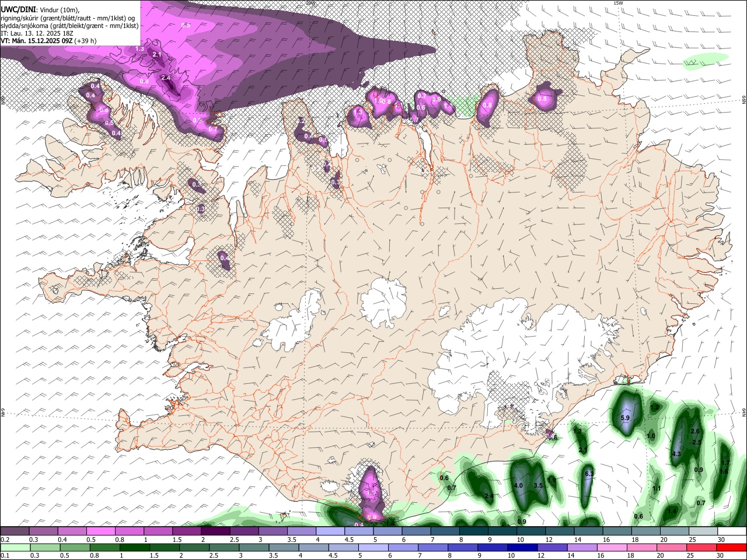Click the "rigning/skúrir" legend description line
The image size is (747, 560).
[x=68, y=18]
